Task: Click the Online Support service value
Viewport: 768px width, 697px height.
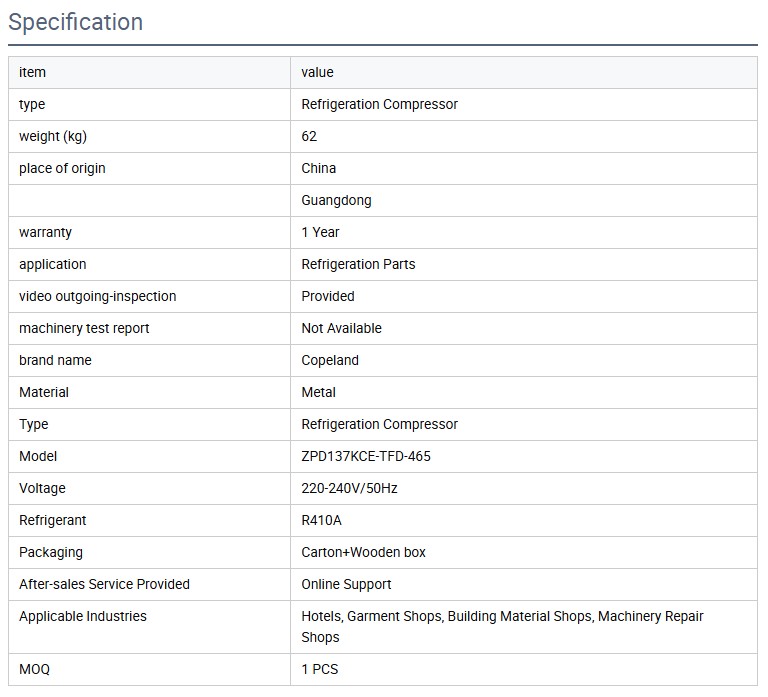Action: click(x=346, y=584)
